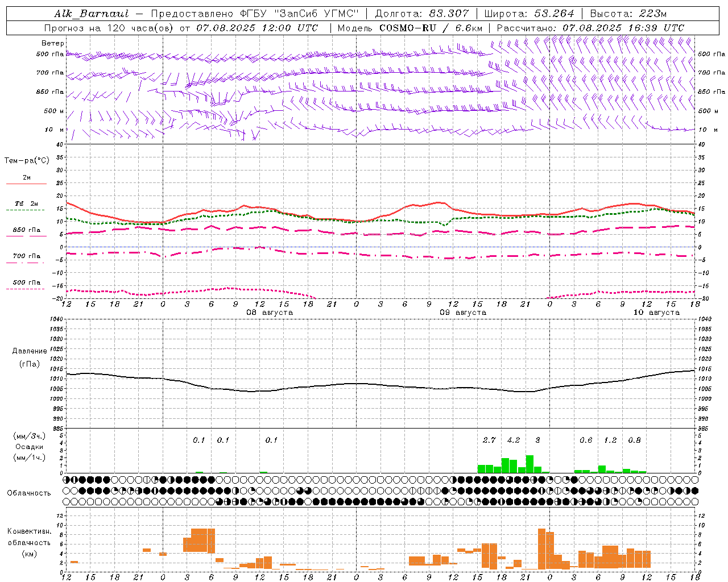Select the Тем-ра(°C) axis title
The width and height of the screenshot is (728, 582).
tap(27, 161)
